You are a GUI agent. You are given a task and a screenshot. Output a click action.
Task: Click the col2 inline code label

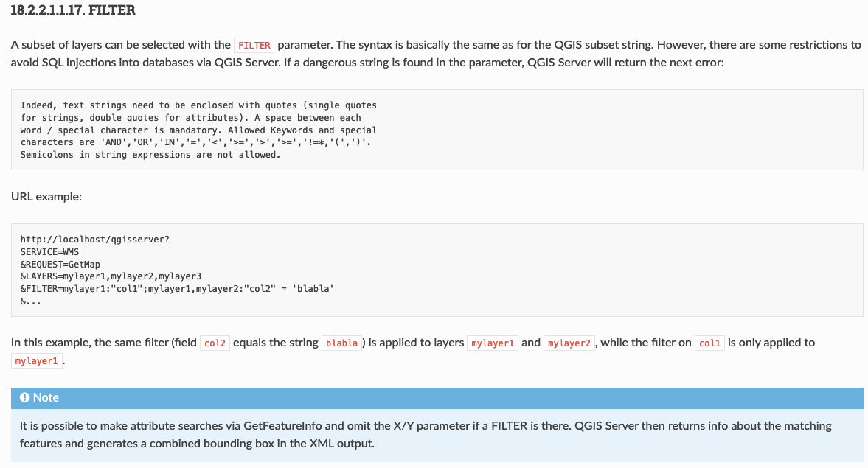(x=215, y=343)
